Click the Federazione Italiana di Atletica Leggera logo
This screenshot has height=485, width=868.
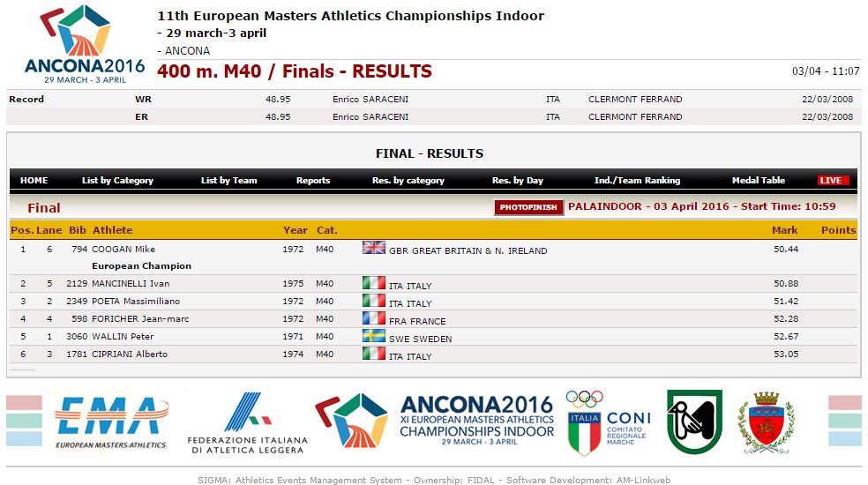coord(247,423)
